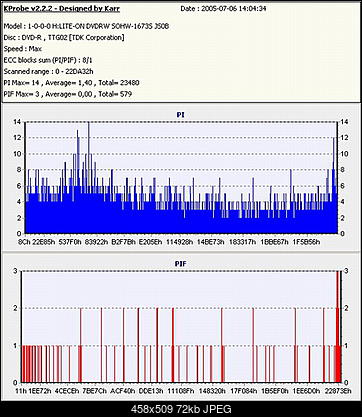Click the Model line with LITE-ON DVDRW
This screenshot has height=417, width=362.
coord(86,26)
